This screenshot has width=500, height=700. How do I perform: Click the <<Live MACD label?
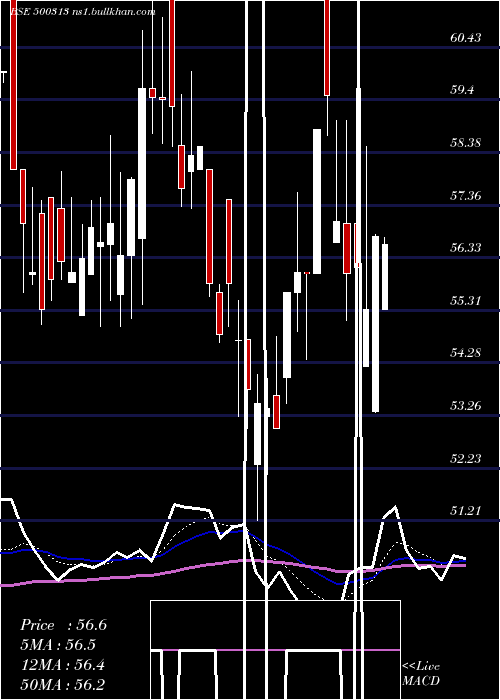point(421,673)
